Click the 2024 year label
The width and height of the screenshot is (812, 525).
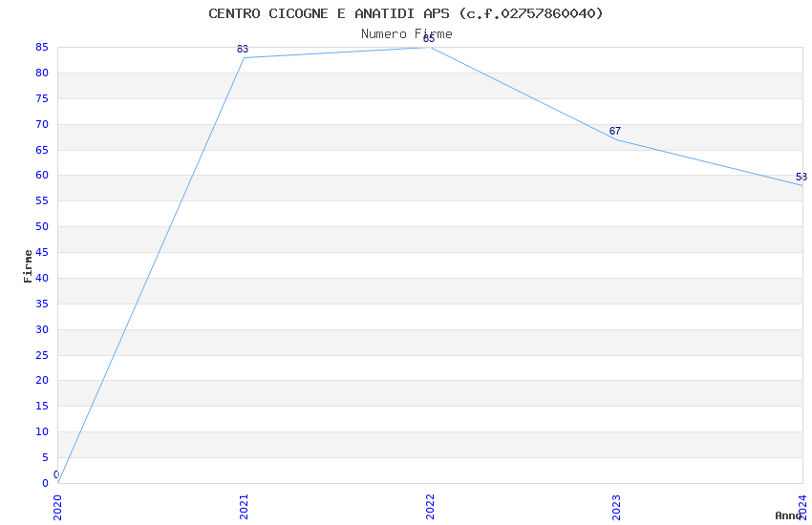point(802,507)
